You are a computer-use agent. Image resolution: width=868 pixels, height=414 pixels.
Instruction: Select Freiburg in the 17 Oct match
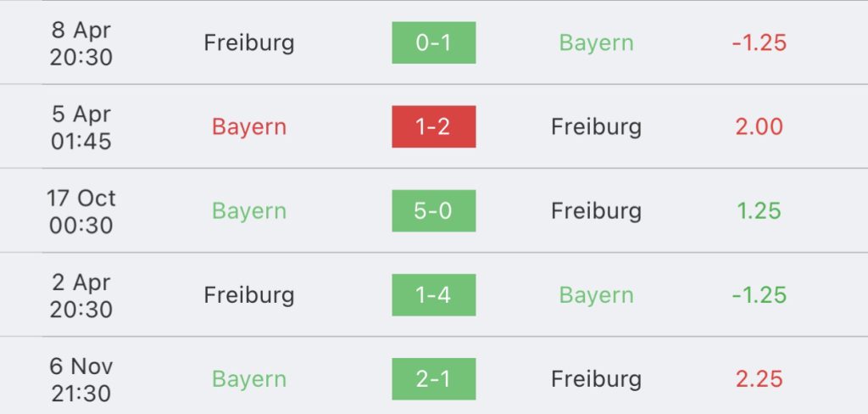click(596, 212)
